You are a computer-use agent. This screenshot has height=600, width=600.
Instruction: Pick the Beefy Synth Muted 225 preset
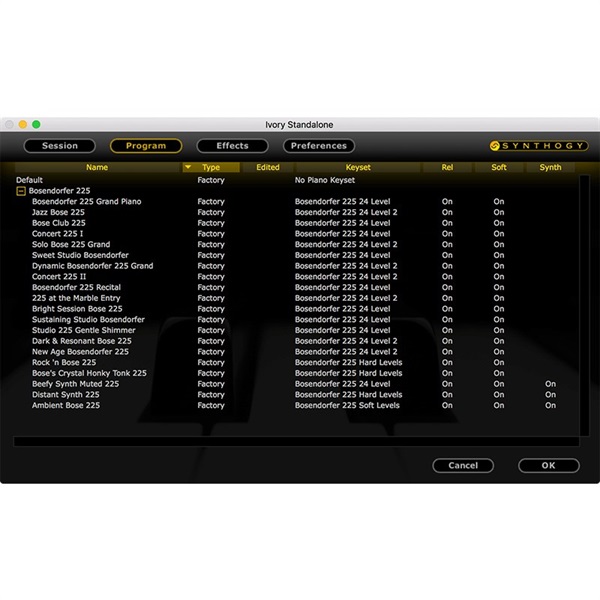point(75,384)
